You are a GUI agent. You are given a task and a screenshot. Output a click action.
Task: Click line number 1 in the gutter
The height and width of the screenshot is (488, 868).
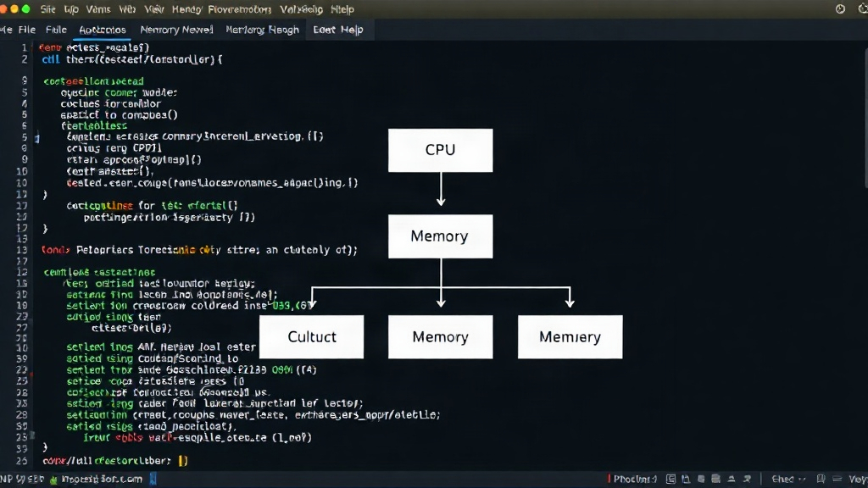pos(24,47)
